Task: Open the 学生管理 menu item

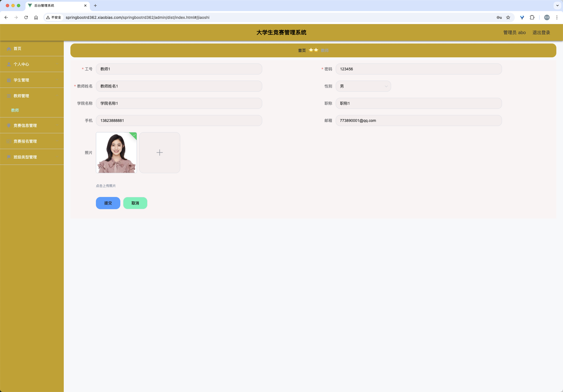Action: point(32,80)
